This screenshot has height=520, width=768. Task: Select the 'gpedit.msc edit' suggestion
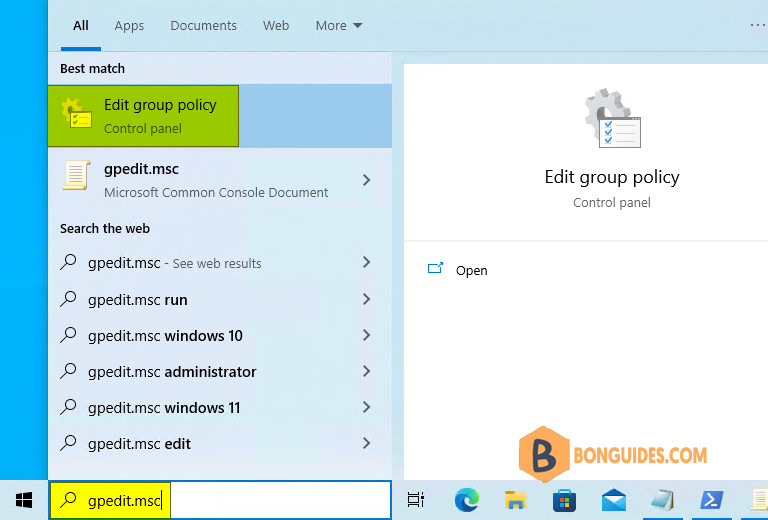(219, 444)
